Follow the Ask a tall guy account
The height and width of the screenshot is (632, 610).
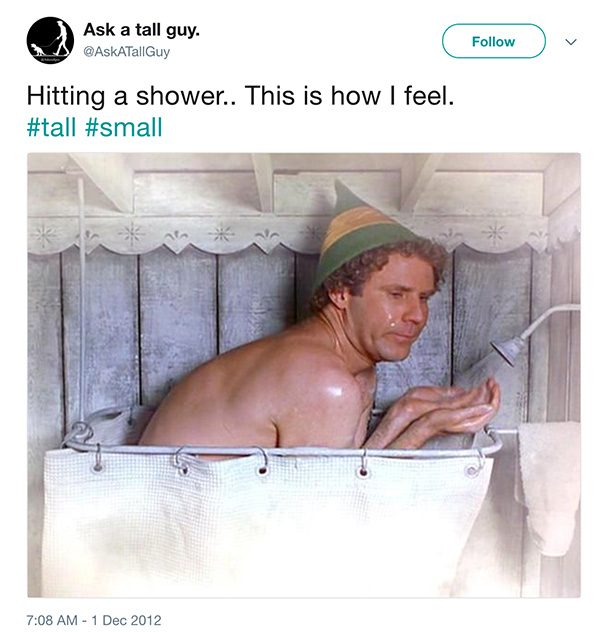493,41
